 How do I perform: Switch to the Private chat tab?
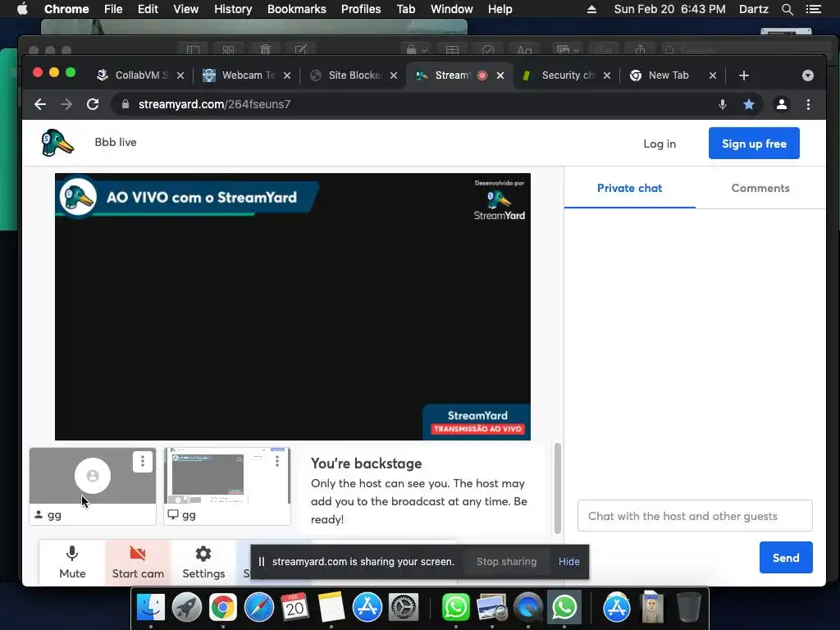629,188
